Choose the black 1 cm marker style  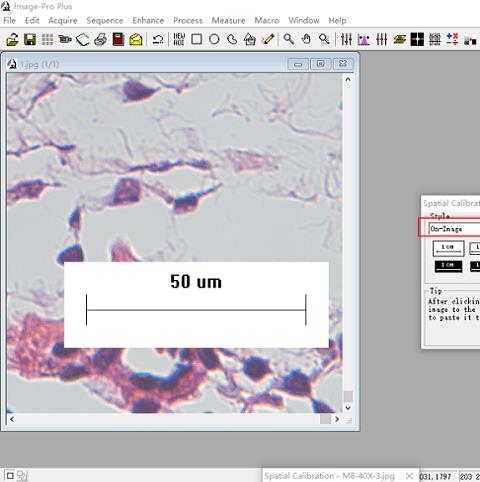[448, 266]
